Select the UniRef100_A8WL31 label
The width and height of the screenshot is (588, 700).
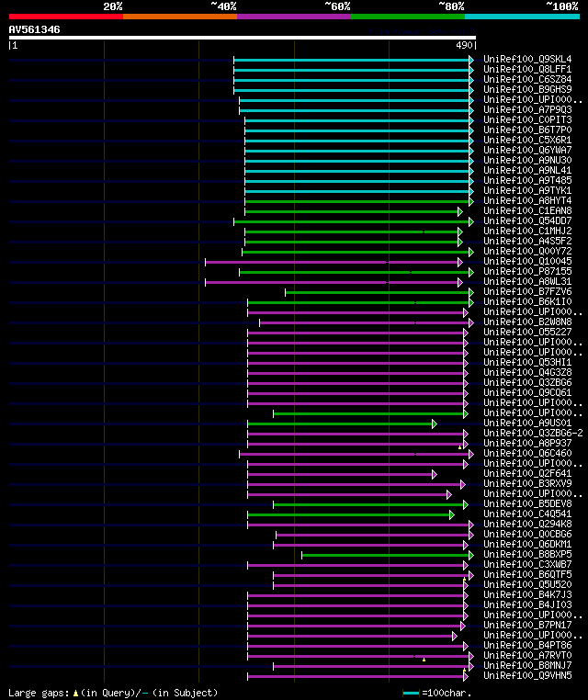(527, 281)
